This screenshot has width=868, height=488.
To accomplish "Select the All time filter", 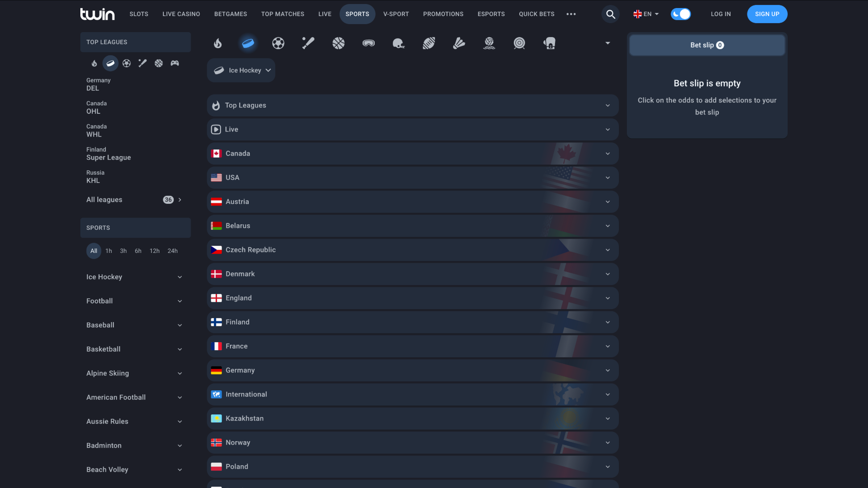I will [94, 251].
